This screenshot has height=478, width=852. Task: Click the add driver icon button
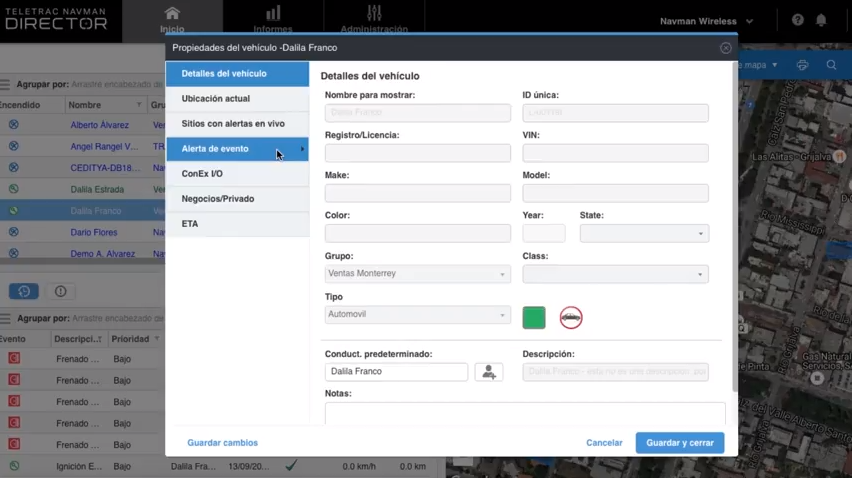click(x=488, y=372)
